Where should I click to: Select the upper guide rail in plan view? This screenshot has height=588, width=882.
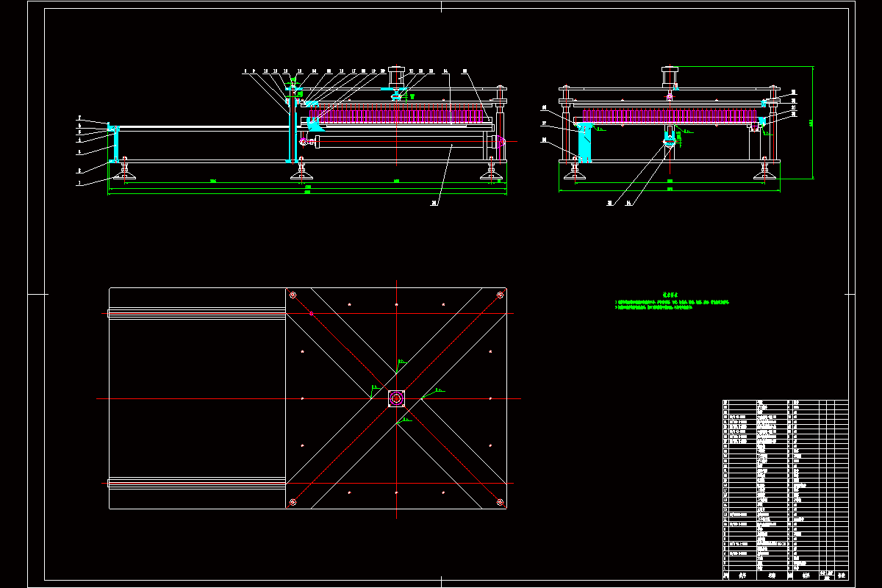tap(197, 313)
